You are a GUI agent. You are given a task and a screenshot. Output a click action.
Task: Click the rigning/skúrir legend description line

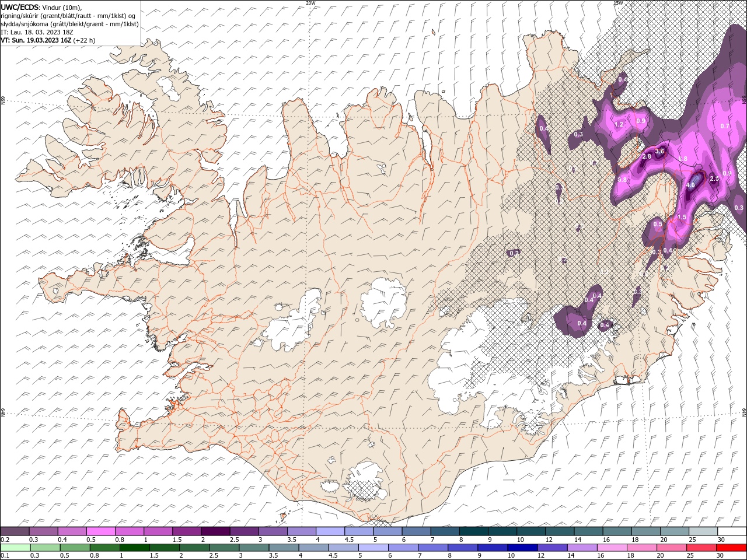click(x=68, y=16)
